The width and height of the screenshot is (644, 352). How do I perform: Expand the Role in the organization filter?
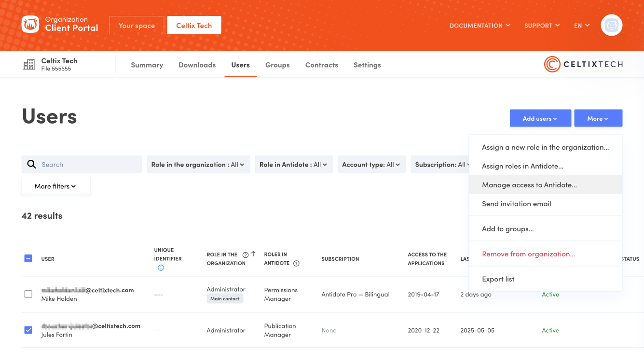[198, 165]
